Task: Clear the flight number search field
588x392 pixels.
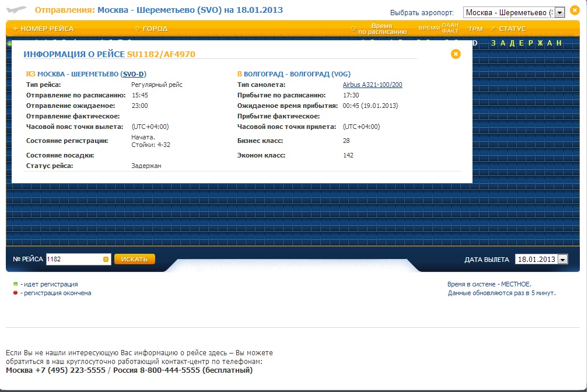Action: (x=106, y=260)
